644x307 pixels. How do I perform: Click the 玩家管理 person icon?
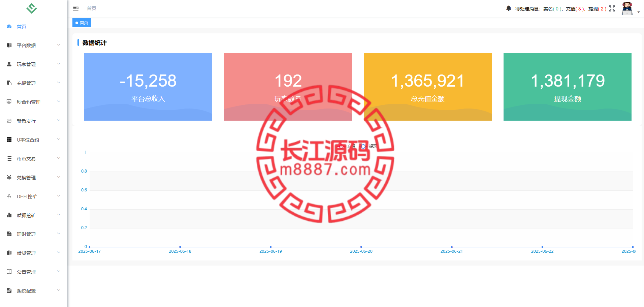[9, 64]
